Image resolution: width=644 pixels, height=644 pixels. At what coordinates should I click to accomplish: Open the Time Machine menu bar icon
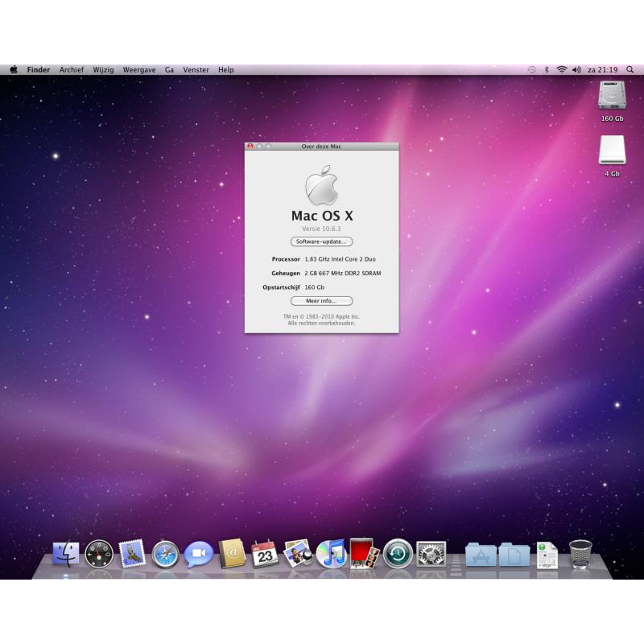pyautogui.click(x=531, y=70)
